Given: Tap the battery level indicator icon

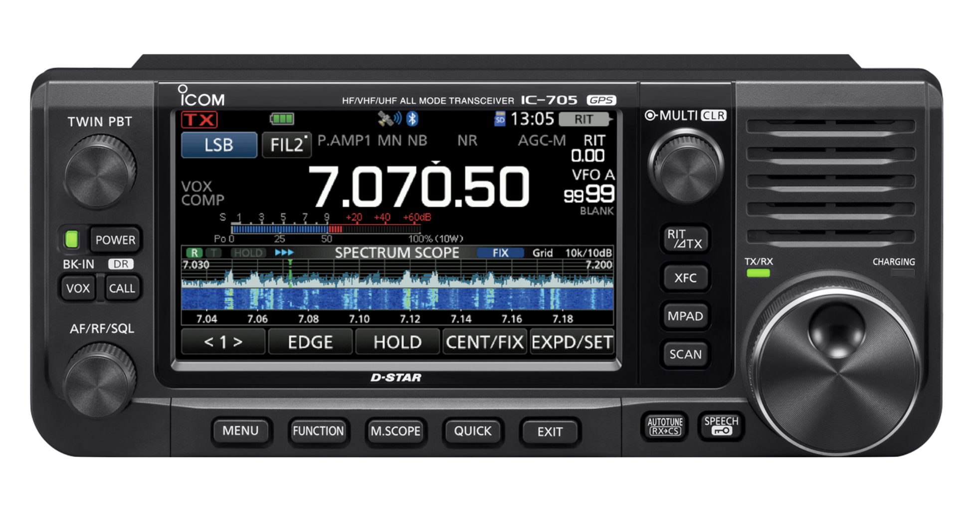Looking at the screenshot, I should point(282,119).
